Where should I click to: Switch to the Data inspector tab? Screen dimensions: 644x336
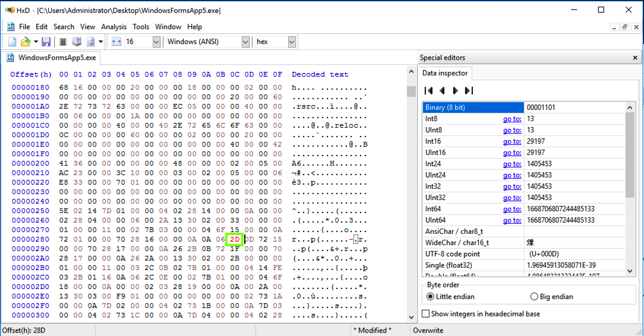[x=445, y=73]
